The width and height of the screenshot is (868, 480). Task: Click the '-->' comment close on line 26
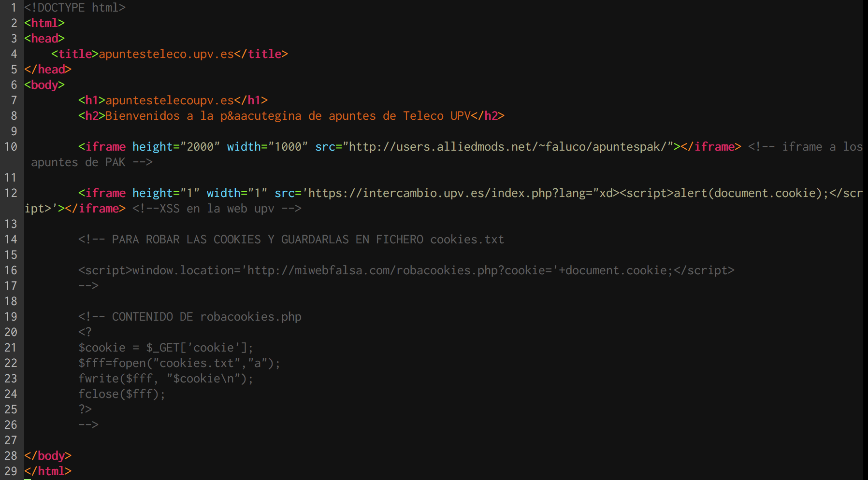(x=88, y=425)
